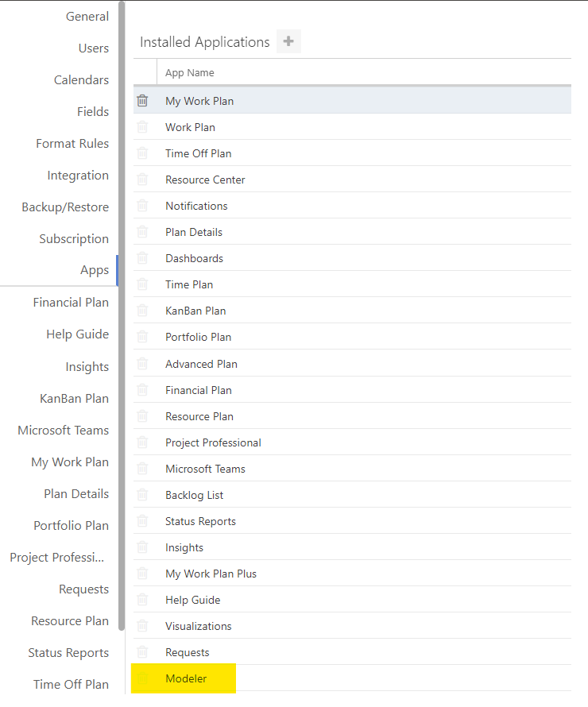Select the Modeler app row

352,678
